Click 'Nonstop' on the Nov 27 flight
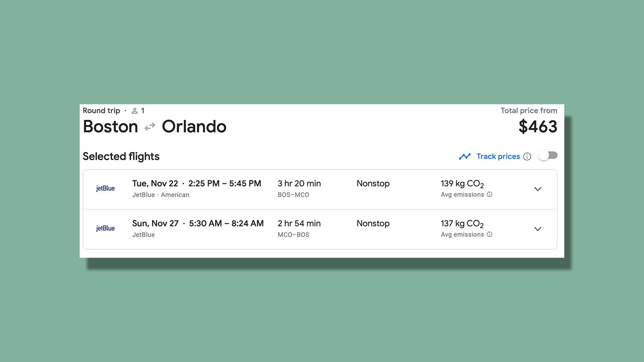This screenshot has height=362, width=644. (x=373, y=223)
